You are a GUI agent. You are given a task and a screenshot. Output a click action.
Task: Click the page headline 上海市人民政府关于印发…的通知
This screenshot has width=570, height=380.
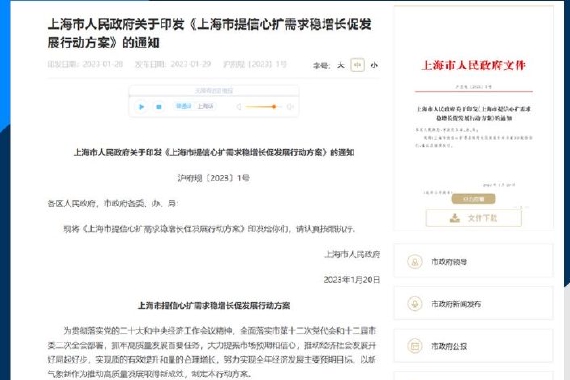[x=209, y=33]
